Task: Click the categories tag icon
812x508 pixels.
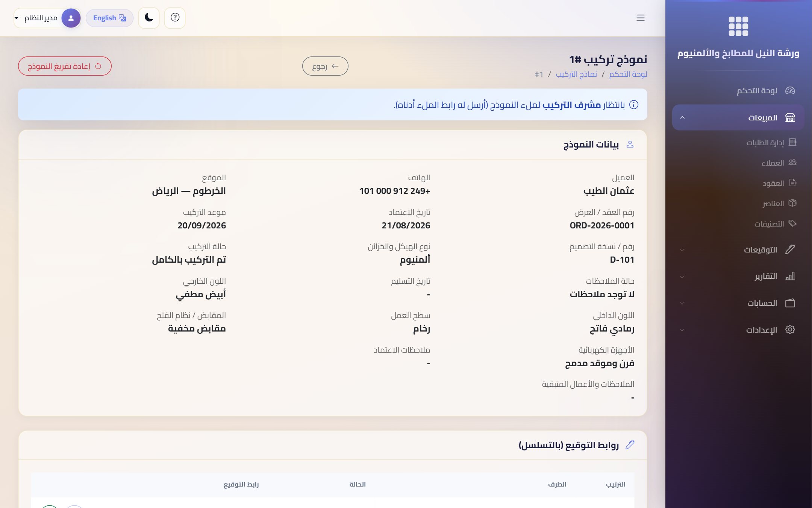Action: [792, 224]
